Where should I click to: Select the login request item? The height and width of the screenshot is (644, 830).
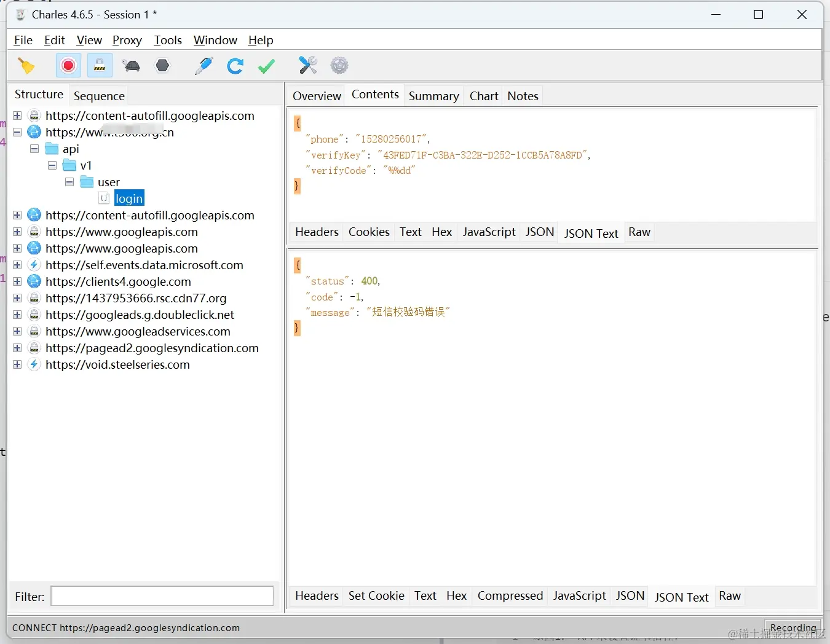click(129, 198)
